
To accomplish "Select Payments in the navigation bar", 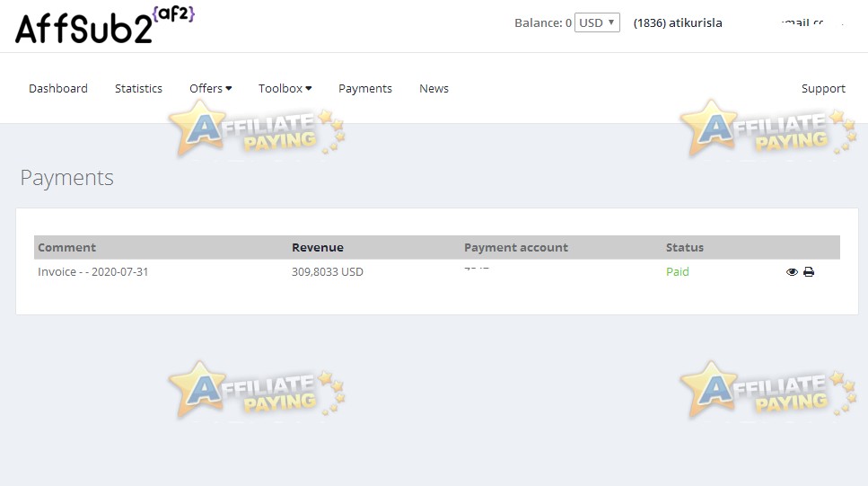I will click(x=365, y=89).
